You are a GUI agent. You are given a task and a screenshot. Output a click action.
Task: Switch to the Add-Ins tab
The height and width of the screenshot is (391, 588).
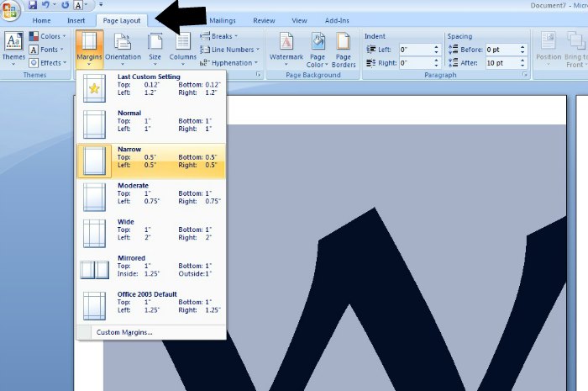[337, 21]
